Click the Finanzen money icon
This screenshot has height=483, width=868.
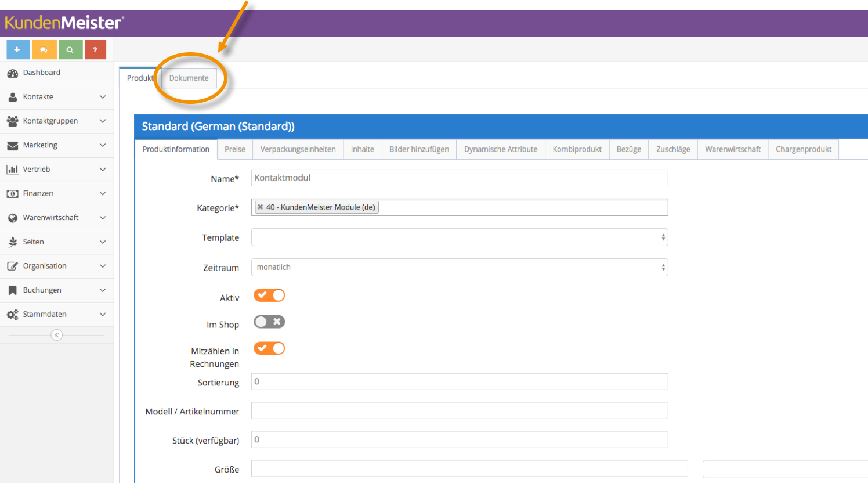(12, 194)
